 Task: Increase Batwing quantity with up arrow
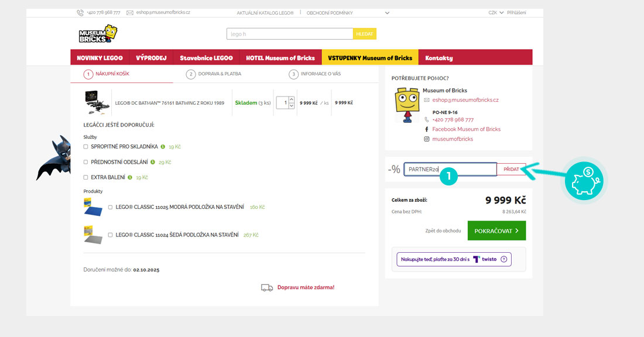click(x=291, y=100)
